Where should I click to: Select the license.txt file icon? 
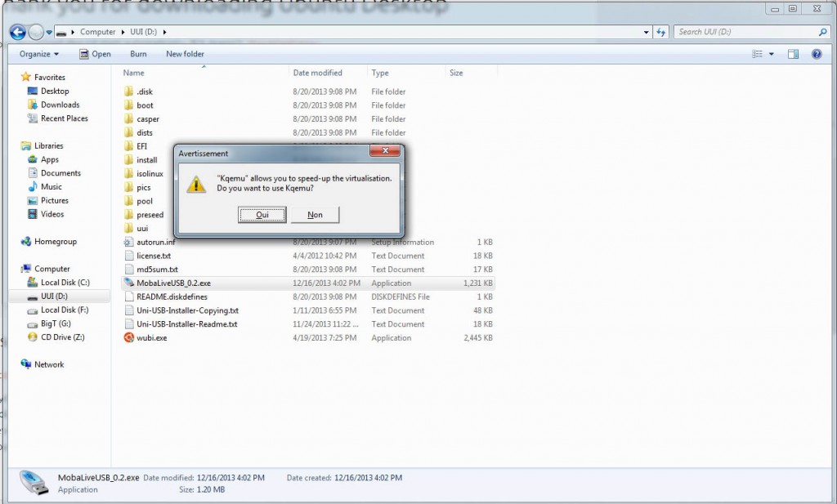[x=128, y=256]
